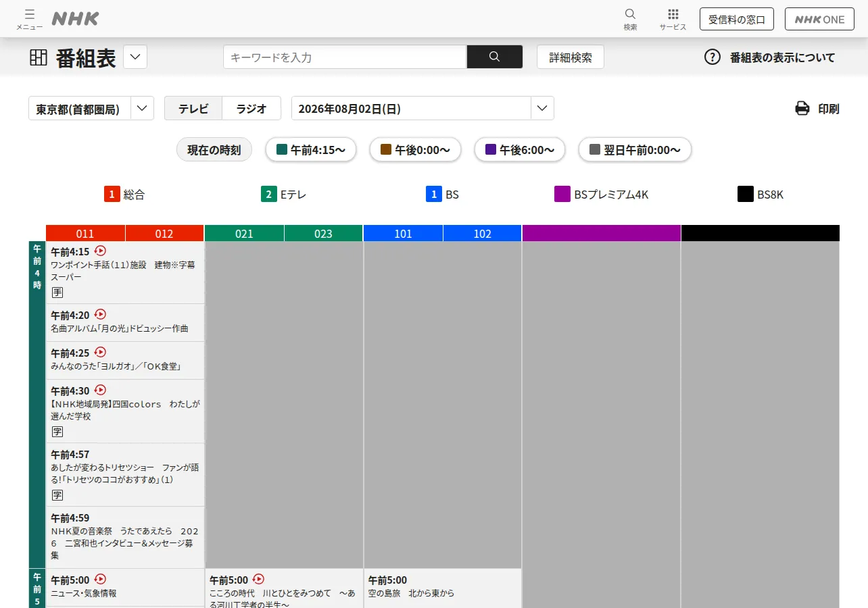This screenshot has height=608, width=868.
Task: Click the 番組表 grid icon beside title
Action: coord(39,57)
